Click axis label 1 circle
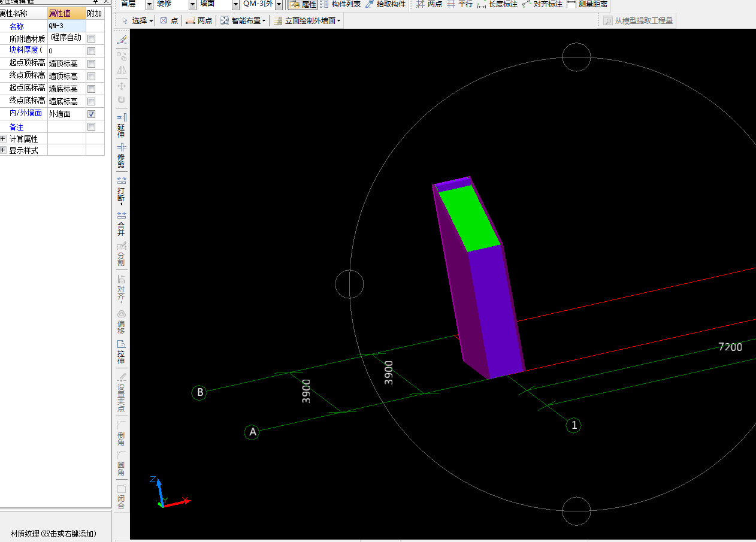 (x=574, y=425)
